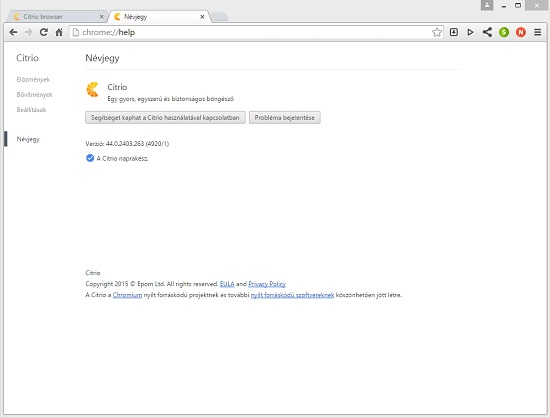Open the Privacy Policy link
Viewport: 550px width, 418px height.
[x=267, y=284]
